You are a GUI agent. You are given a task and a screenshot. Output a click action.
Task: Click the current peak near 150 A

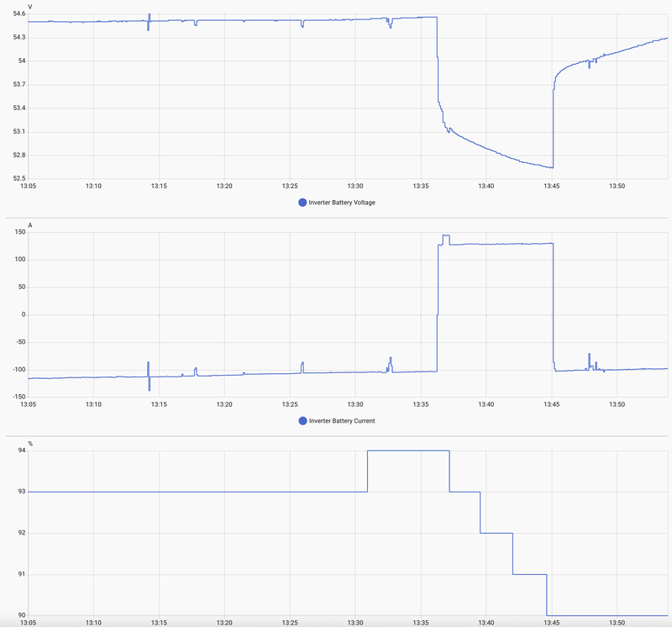coord(446,235)
